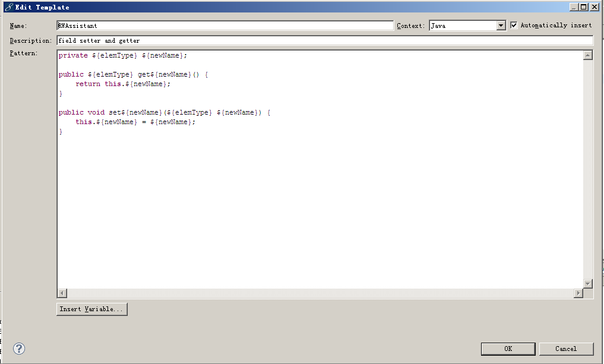Click into the Description text field
604x364 pixels.
point(324,40)
